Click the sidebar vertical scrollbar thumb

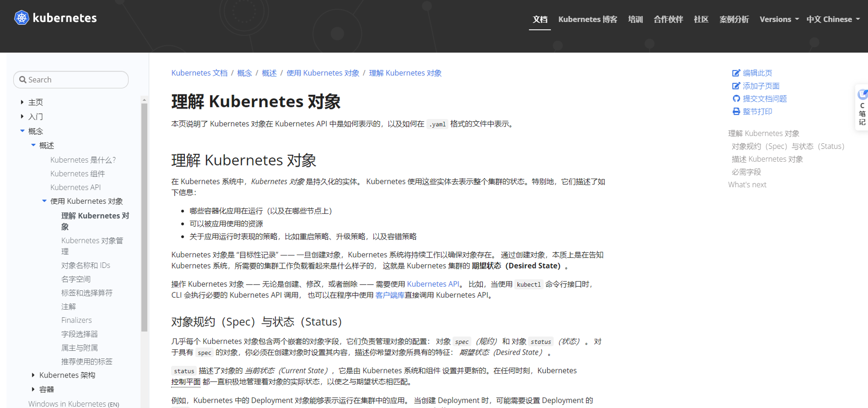tap(144, 217)
